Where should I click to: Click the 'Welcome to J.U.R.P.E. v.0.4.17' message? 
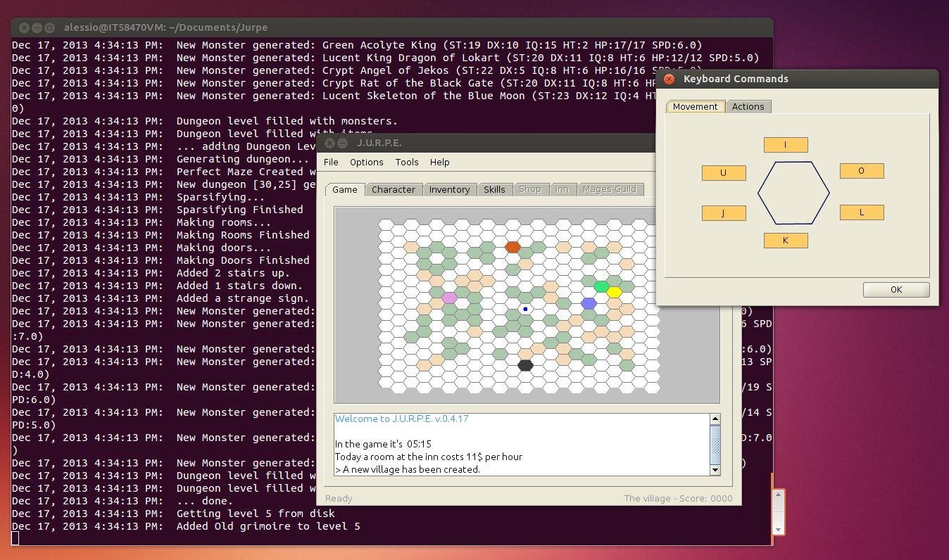401,419
